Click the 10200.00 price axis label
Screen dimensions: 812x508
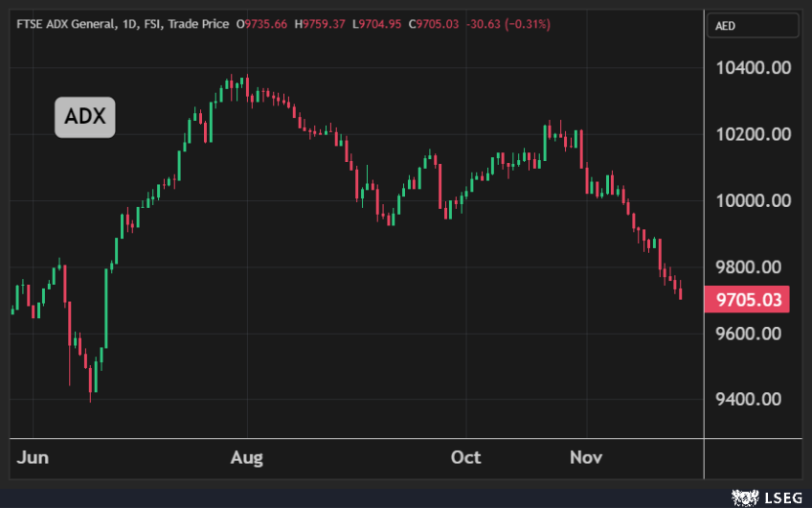tap(753, 134)
